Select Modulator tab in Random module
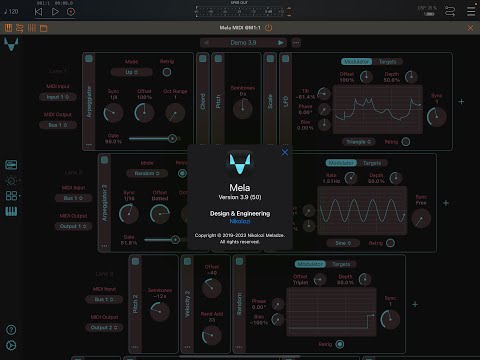 (x=310, y=264)
